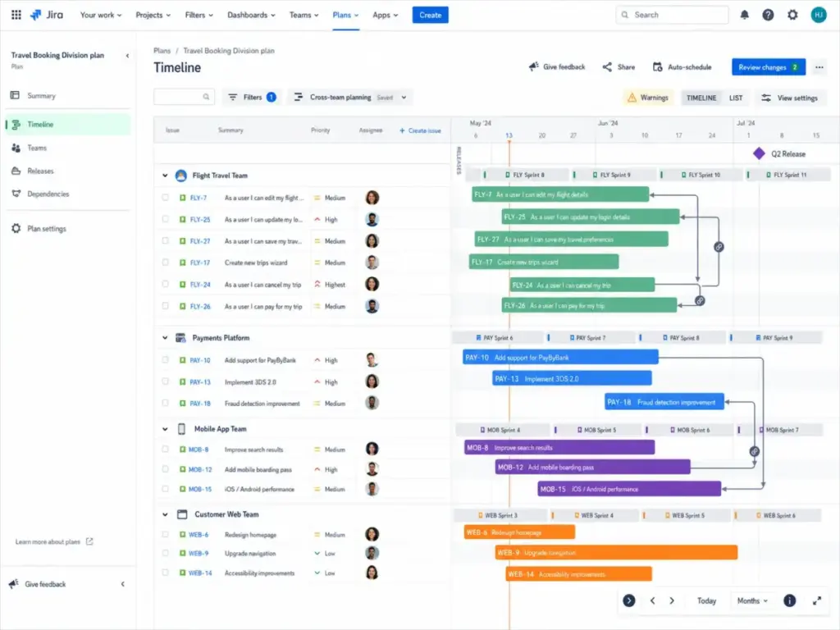Open the settings gear in top bar
The height and width of the screenshot is (630, 840).
793,15
